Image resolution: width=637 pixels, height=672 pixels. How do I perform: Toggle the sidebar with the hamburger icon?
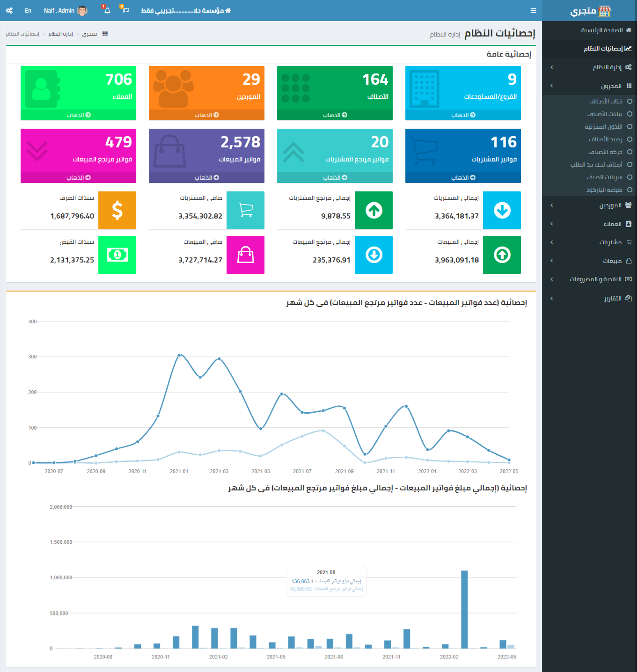click(x=533, y=10)
